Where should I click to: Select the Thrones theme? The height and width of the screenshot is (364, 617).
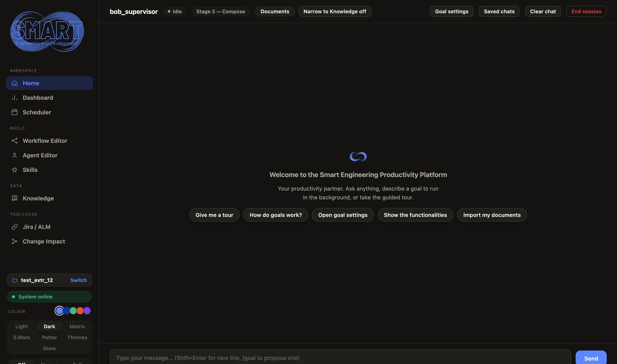77,338
